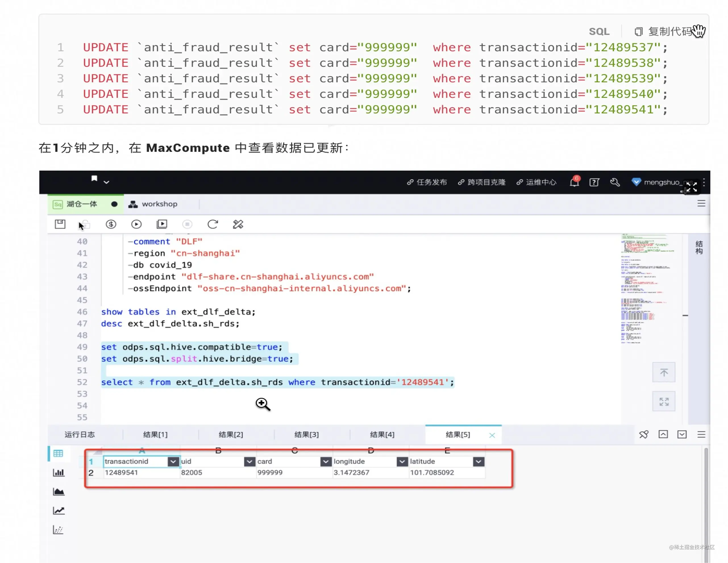Viewport: 728px width, 563px height.
Task: Open the 跨项目克隆 link
Action: click(482, 182)
